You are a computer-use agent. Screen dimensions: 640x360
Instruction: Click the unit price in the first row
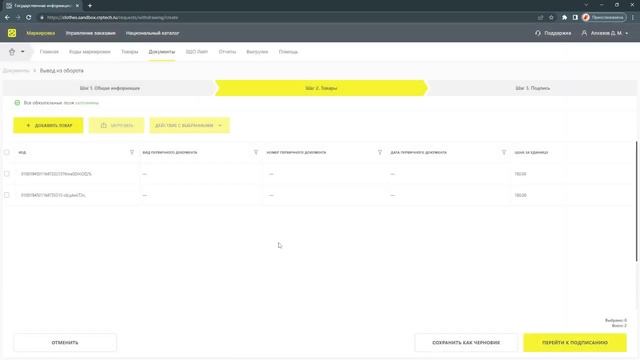[x=520, y=174]
